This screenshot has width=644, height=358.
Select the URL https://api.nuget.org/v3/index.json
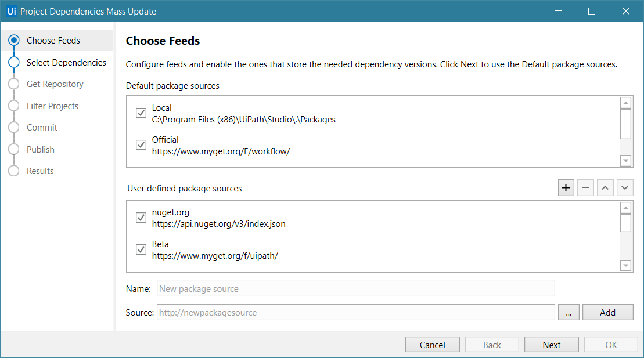point(218,224)
